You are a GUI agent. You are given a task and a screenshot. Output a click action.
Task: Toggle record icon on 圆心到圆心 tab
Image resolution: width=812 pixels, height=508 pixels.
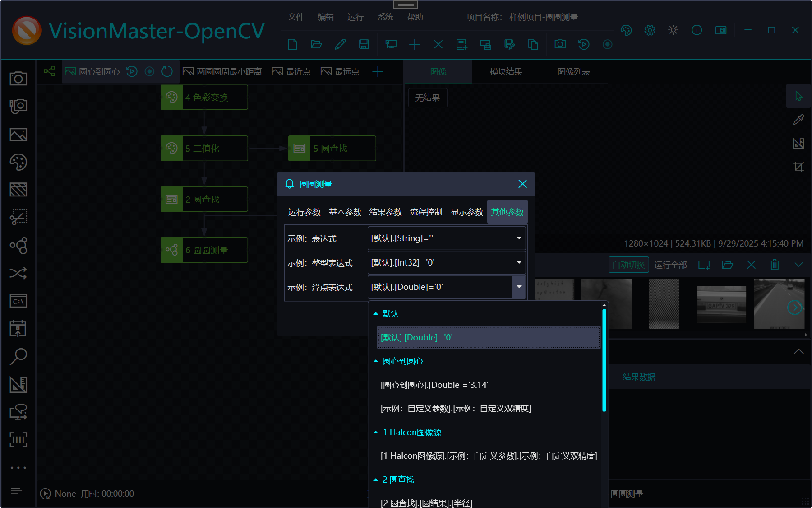click(x=149, y=71)
